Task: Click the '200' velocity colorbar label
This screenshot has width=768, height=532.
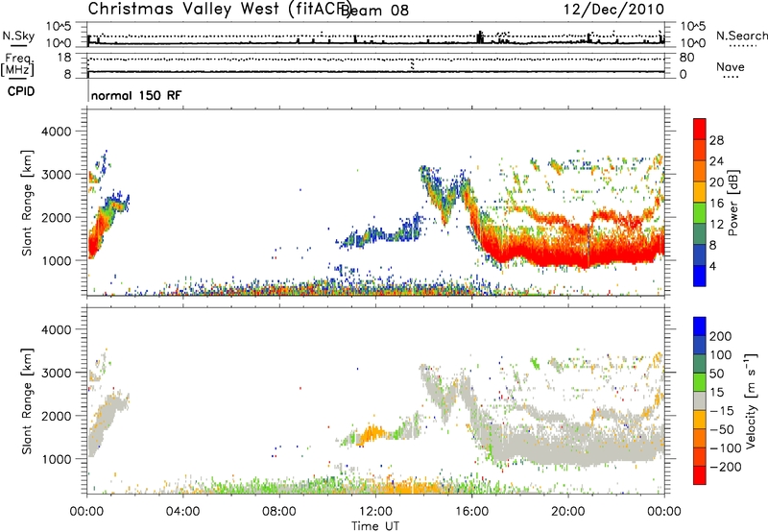Action: 721,336
